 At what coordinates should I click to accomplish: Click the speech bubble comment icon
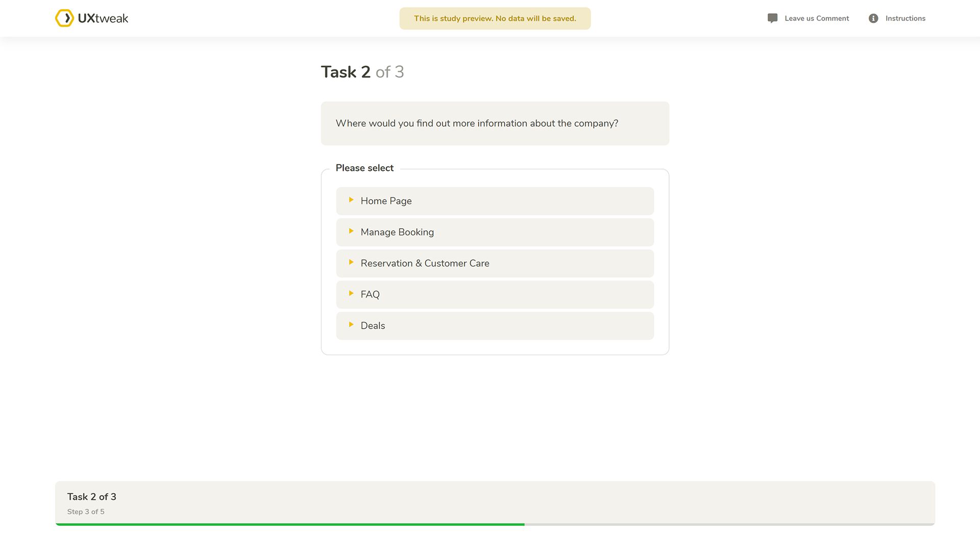pyautogui.click(x=772, y=18)
